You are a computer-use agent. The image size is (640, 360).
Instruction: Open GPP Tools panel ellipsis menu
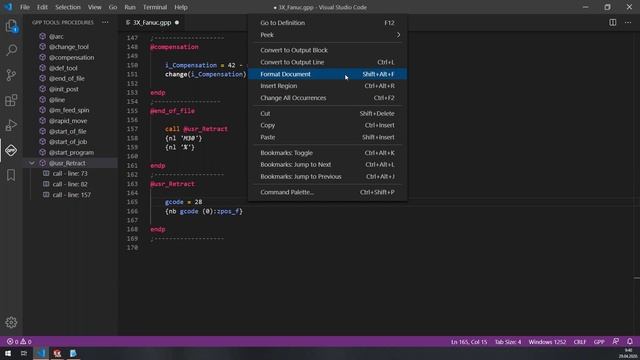click(x=105, y=22)
